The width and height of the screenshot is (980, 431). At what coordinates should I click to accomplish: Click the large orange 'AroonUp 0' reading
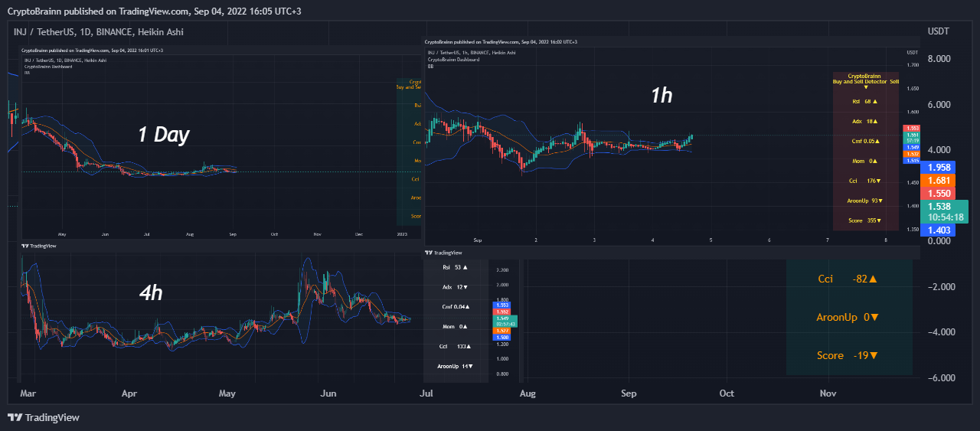point(847,317)
